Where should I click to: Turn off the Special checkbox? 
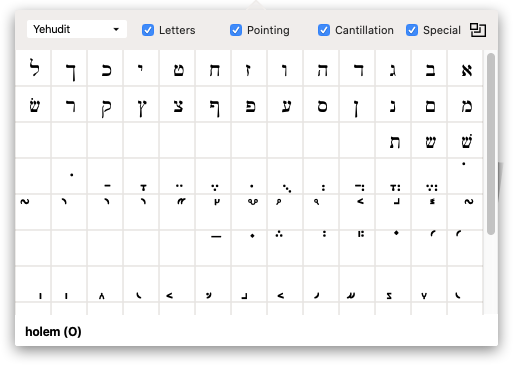pyautogui.click(x=412, y=30)
